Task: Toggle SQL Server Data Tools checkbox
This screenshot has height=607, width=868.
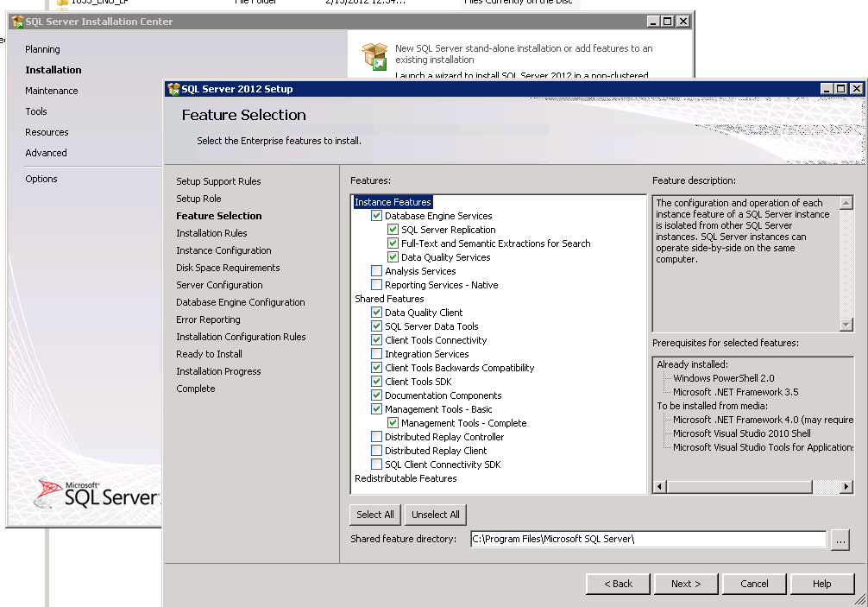Action: pos(376,326)
